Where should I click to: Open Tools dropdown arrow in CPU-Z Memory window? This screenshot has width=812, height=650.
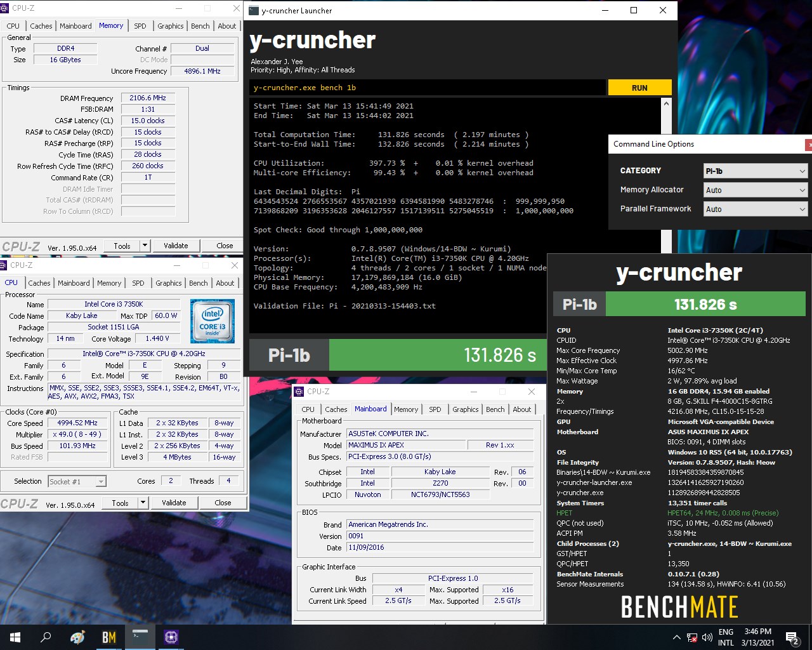pos(145,246)
